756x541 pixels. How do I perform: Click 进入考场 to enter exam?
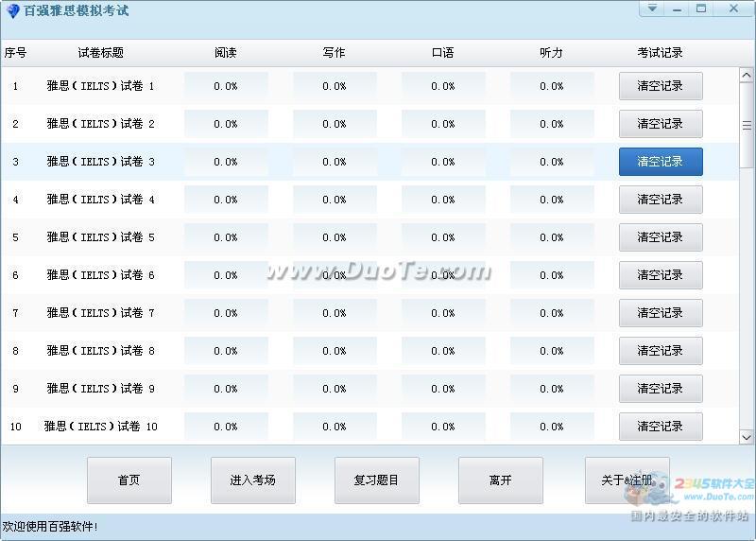tap(253, 480)
